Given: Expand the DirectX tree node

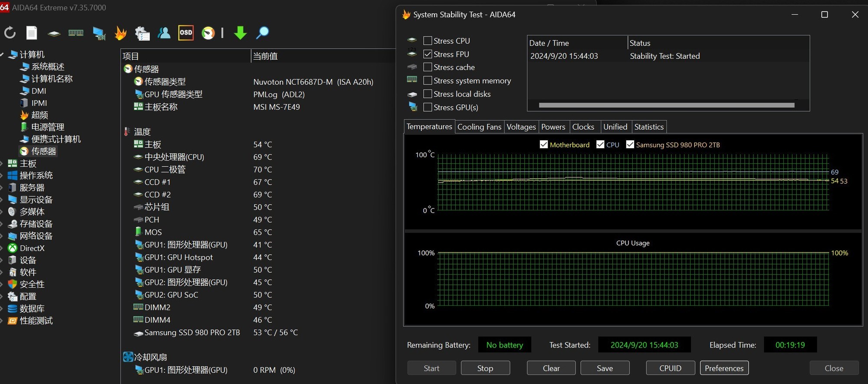Looking at the screenshot, I should (2, 248).
